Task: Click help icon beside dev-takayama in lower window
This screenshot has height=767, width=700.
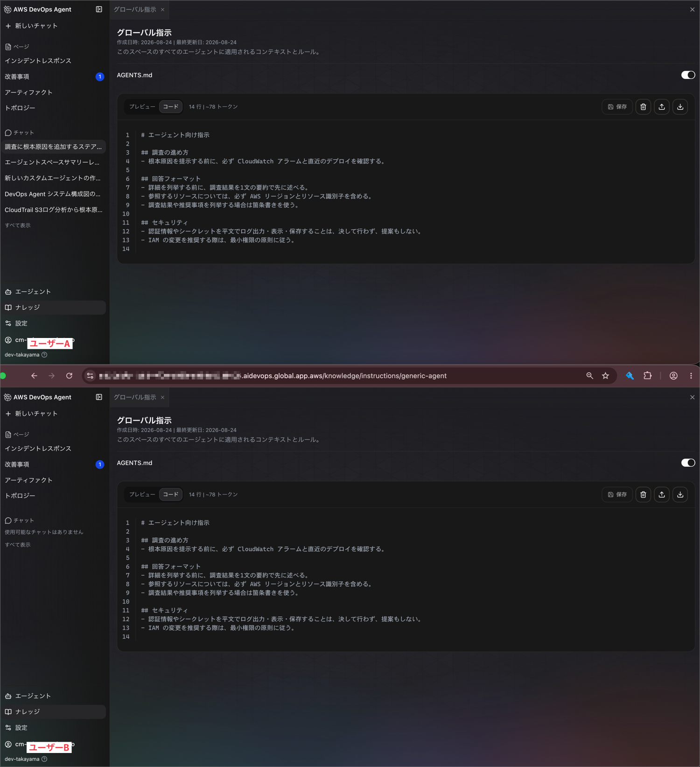Action: pos(44,759)
